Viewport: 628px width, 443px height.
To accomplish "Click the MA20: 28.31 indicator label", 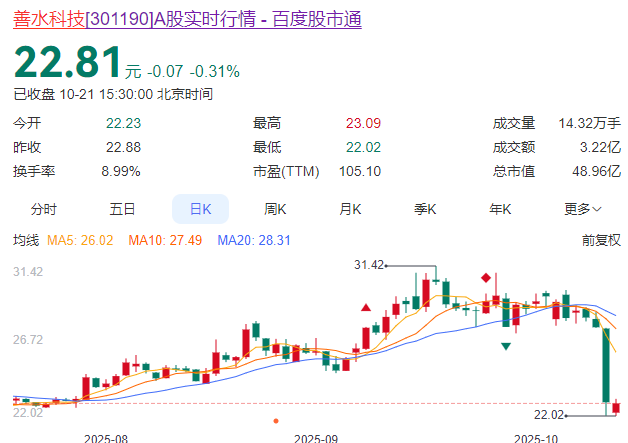I will pyautogui.click(x=254, y=240).
